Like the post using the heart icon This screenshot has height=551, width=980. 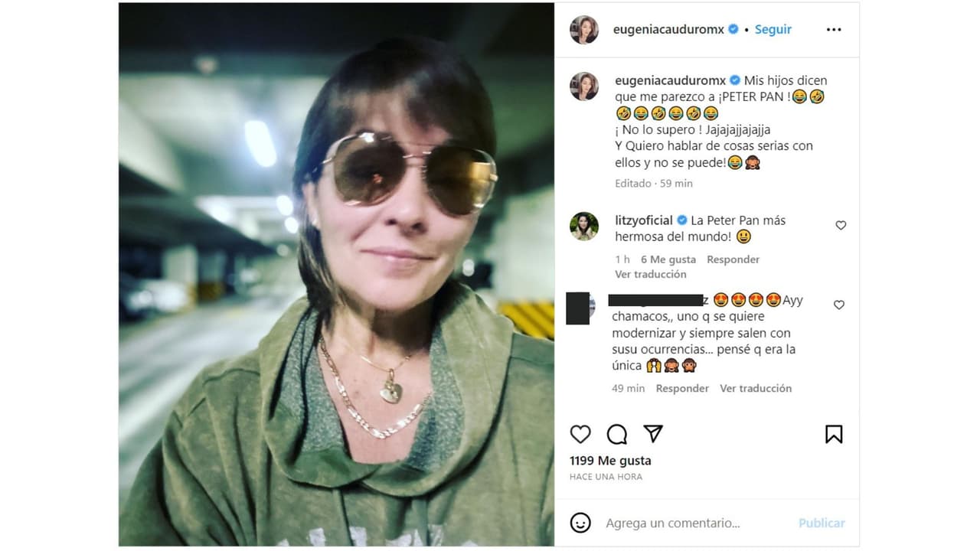click(x=580, y=434)
